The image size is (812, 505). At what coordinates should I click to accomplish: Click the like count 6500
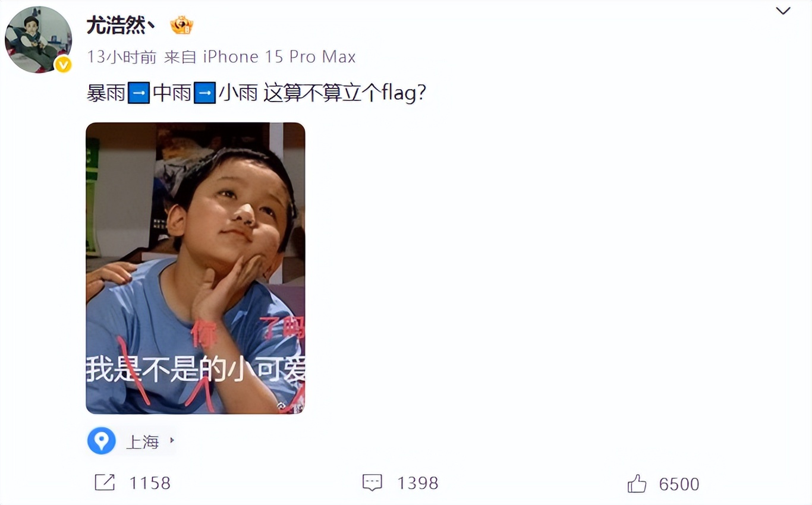coord(679,484)
